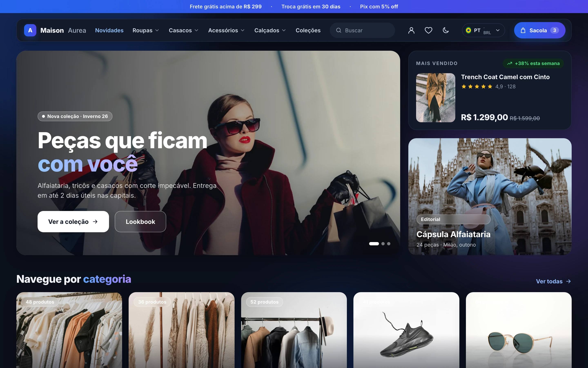Click the Frete grátis acima de R$ 299 text
Image resolution: width=588 pixels, height=368 pixels.
[x=225, y=7]
